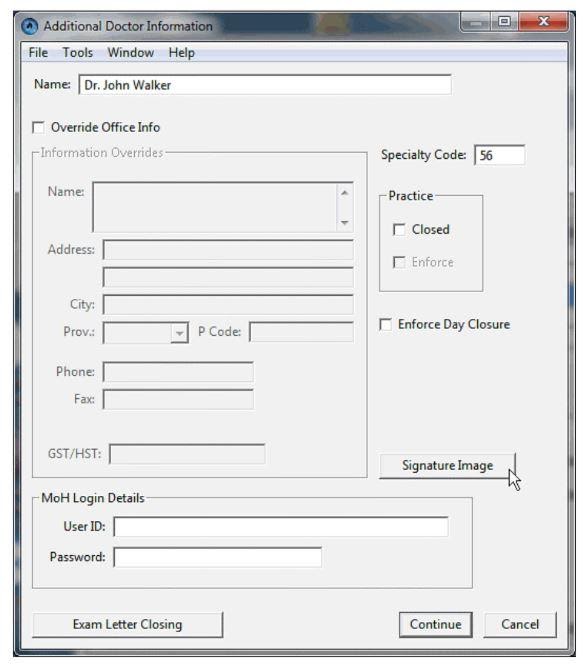Click the down arrow in Name overrides box
The height and width of the screenshot is (665, 586).
(x=345, y=222)
